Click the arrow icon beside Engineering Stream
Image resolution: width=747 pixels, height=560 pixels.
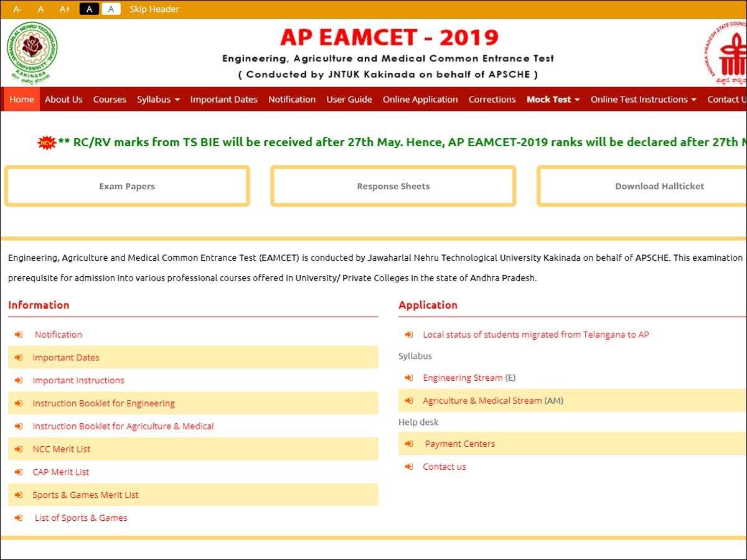pos(409,378)
